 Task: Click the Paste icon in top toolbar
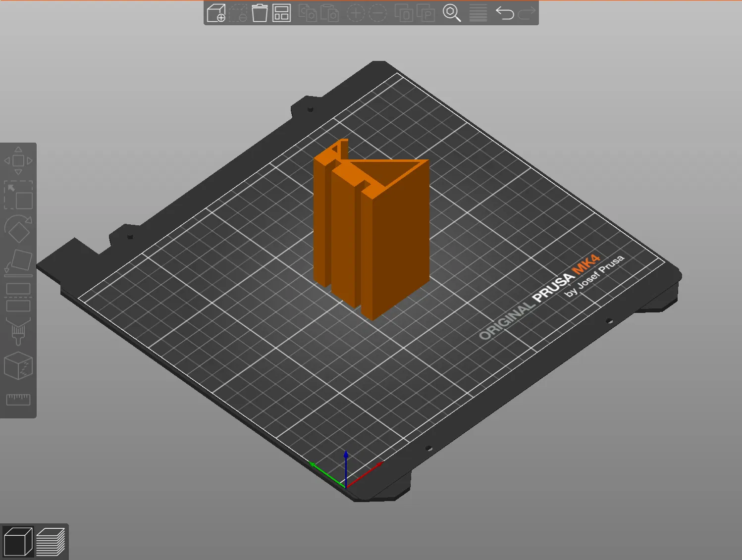pyautogui.click(x=329, y=13)
